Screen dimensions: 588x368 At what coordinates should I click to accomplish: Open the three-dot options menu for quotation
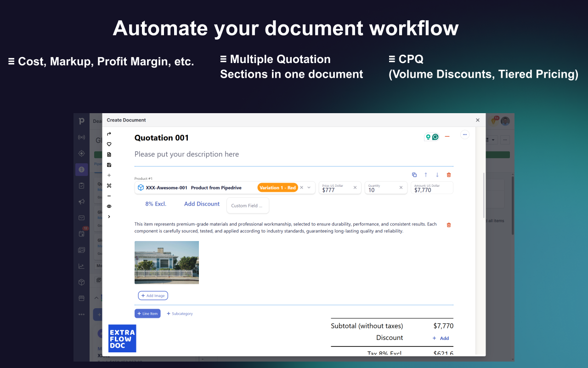click(x=465, y=135)
